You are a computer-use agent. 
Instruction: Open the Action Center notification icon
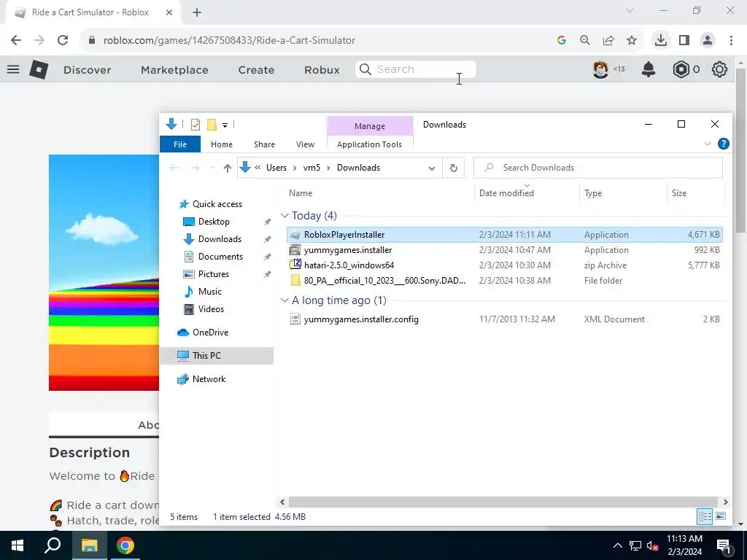[724, 545]
